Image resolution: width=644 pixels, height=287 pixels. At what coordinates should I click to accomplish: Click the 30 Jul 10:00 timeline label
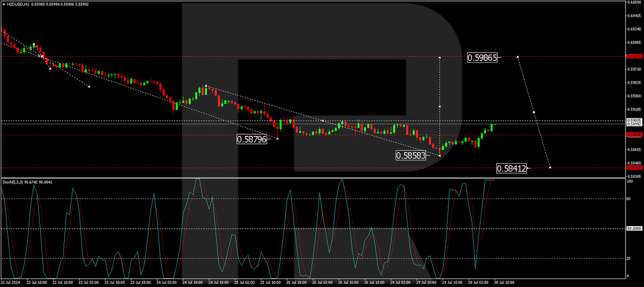click(504, 283)
